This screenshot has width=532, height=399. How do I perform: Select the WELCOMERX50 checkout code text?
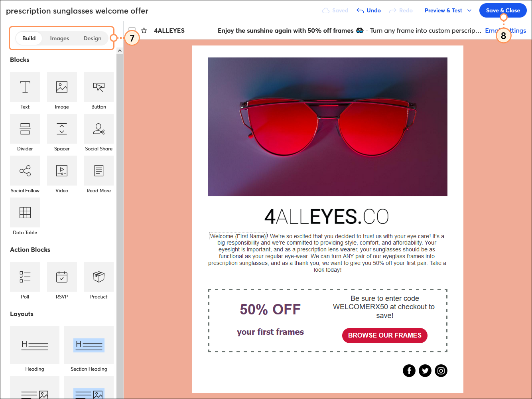[x=384, y=307]
